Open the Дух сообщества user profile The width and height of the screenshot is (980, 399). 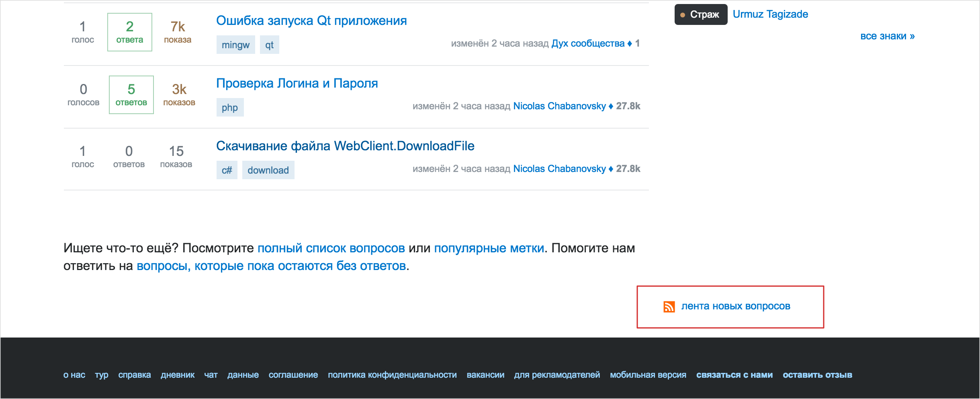pos(588,43)
